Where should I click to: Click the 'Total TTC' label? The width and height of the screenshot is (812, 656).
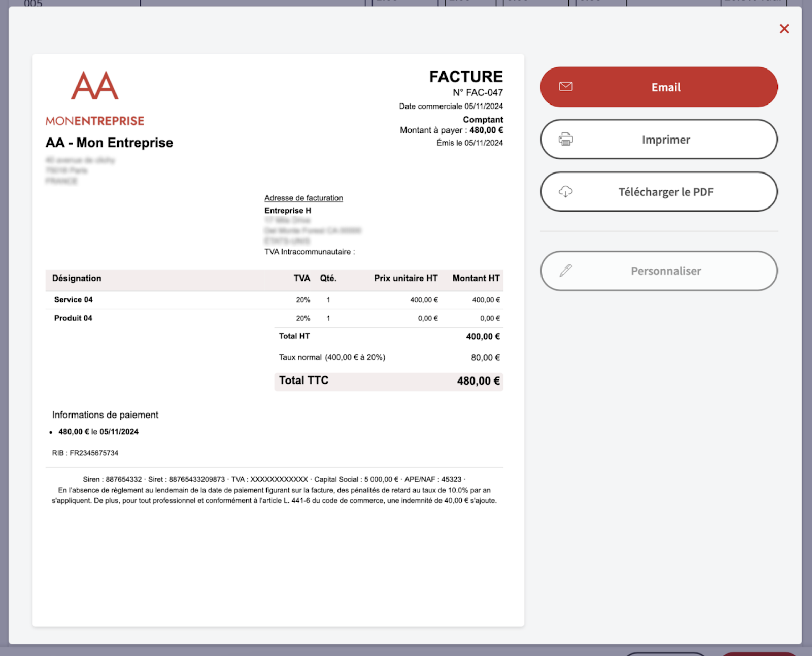point(303,381)
